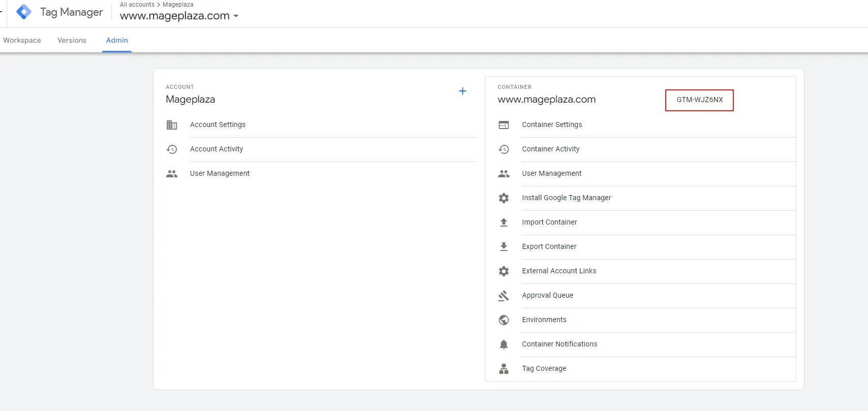
Task: Click the Account Settings building icon
Action: [172, 124]
